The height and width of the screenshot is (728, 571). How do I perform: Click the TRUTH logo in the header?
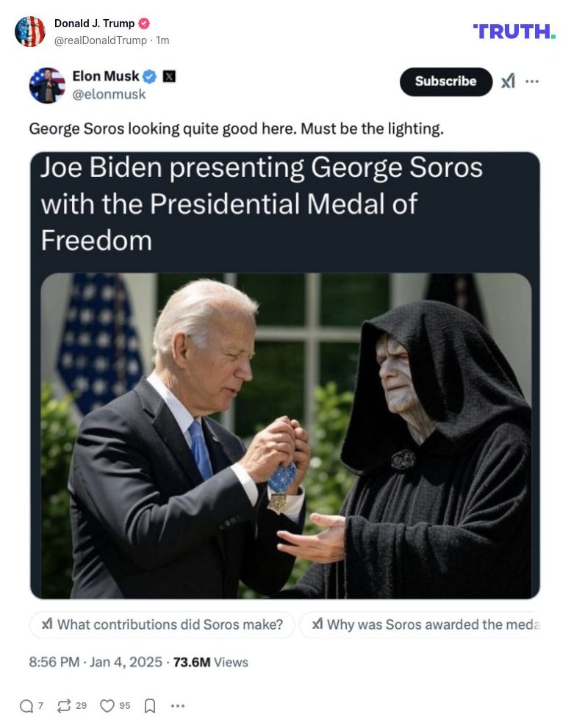coord(513,32)
